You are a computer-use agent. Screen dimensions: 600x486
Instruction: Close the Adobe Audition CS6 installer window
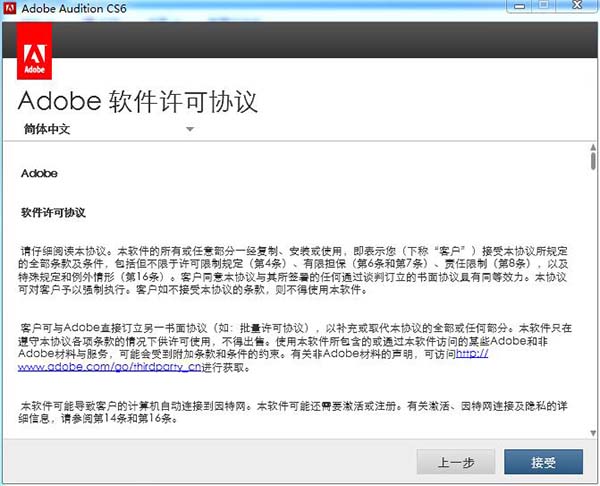pyautogui.click(x=577, y=8)
